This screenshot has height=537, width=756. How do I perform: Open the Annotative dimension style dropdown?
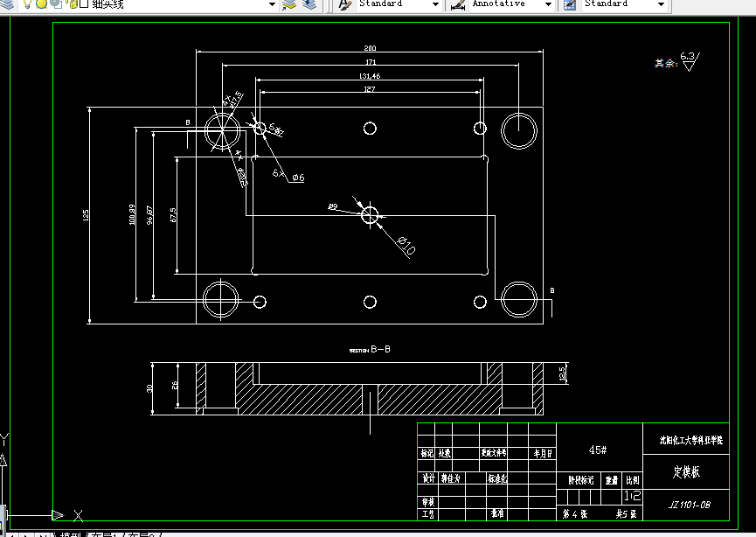point(511,4)
